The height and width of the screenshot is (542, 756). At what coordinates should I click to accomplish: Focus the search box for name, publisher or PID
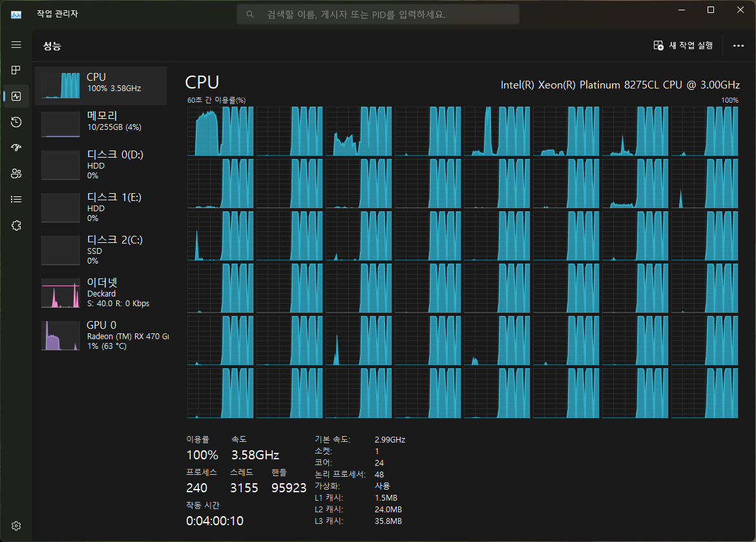coord(377,14)
